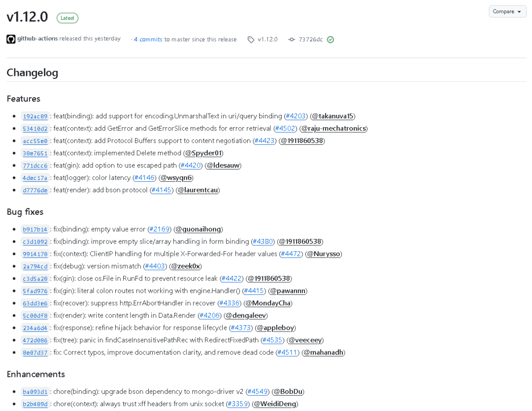The image size is (532, 411).
Task: Visit @zeek0x user profile
Action: pyautogui.click(x=185, y=266)
